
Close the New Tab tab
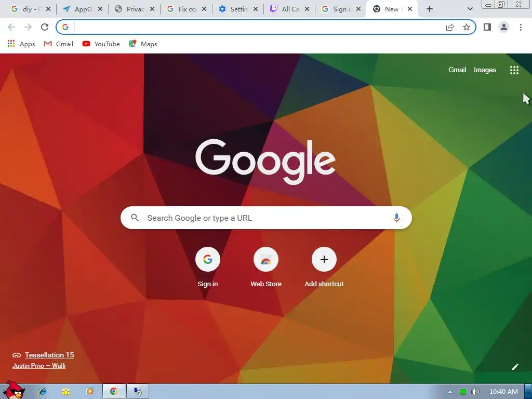(x=410, y=9)
